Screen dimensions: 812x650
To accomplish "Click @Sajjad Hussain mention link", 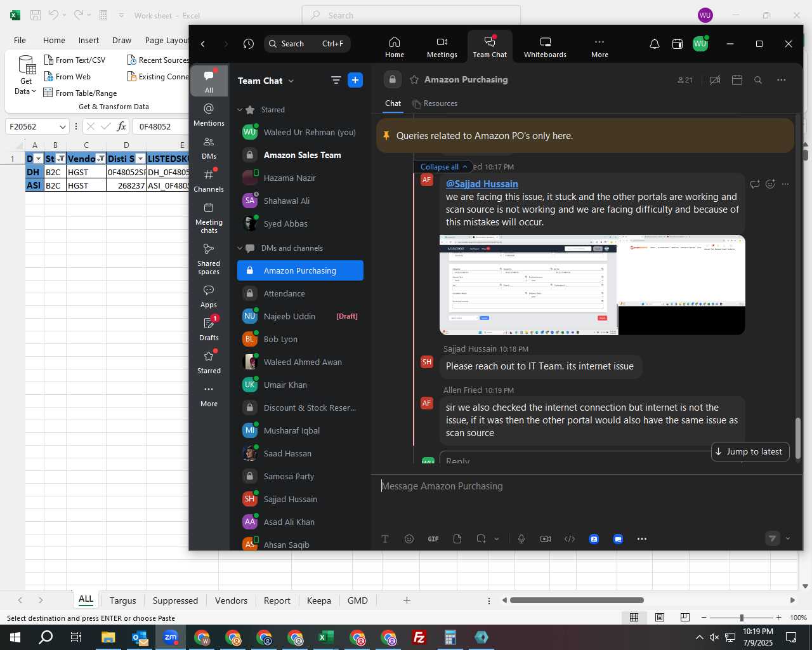I will coord(481,184).
